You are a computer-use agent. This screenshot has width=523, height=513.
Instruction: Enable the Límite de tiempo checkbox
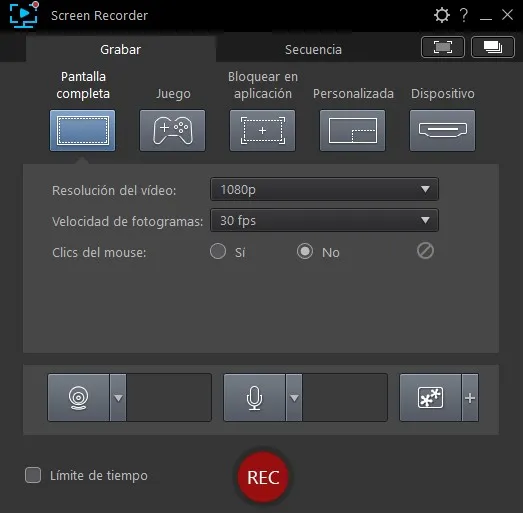pos(33,475)
